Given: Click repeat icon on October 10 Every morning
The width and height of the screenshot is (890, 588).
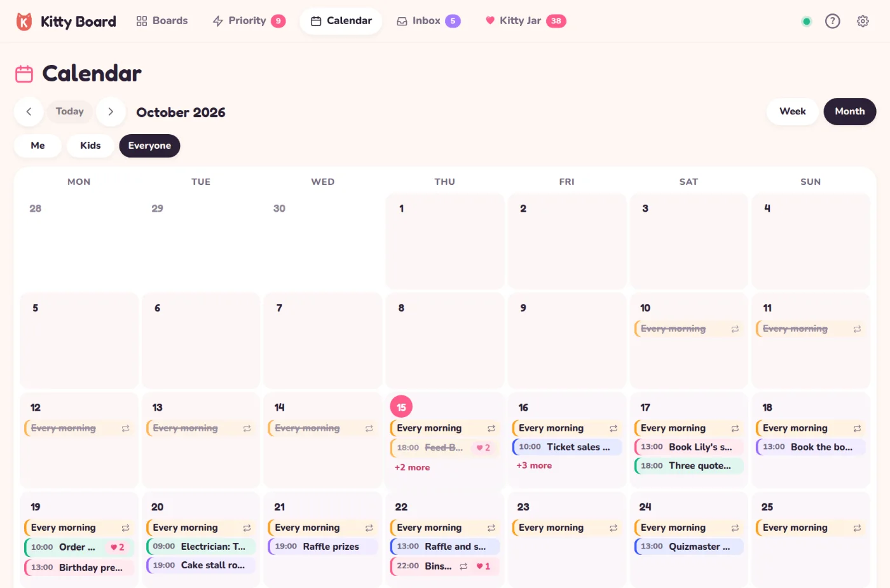Looking at the screenshot, I should (x=735, y=329).
